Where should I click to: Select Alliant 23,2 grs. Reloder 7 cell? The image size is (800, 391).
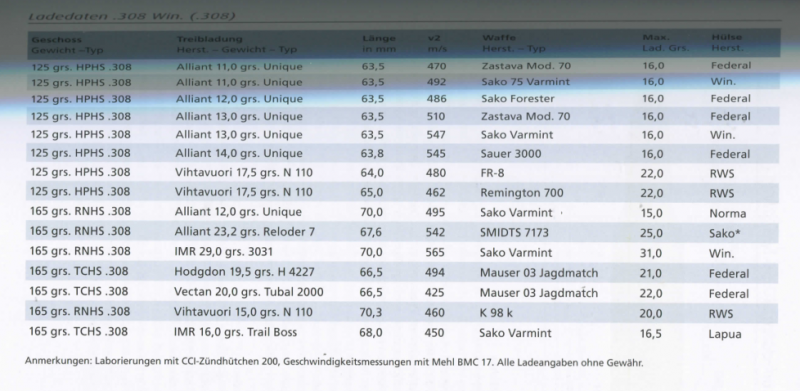tap(245, 232)
